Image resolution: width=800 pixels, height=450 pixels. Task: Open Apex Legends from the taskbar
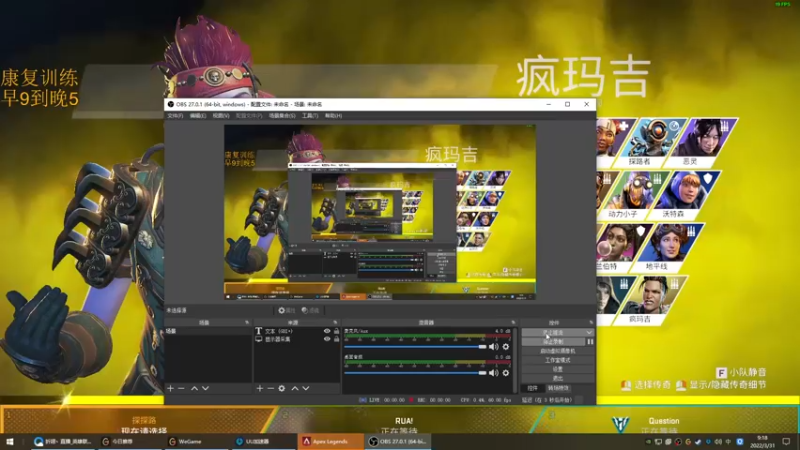[330, 441]
